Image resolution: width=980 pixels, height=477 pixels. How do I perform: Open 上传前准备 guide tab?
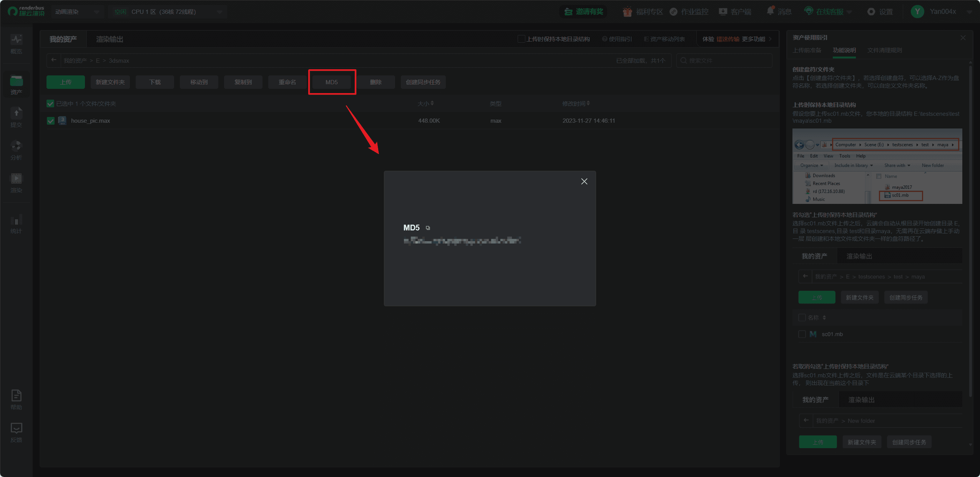coord(807,50)
